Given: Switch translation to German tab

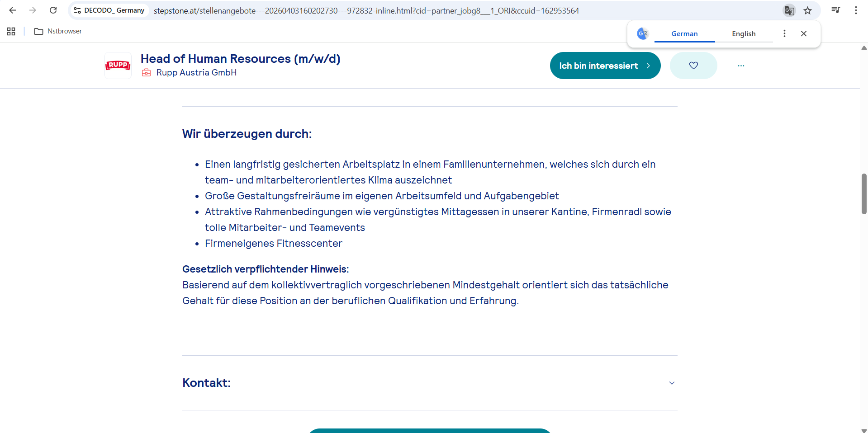Looking at the screenshot, I should tap(684, 34).
